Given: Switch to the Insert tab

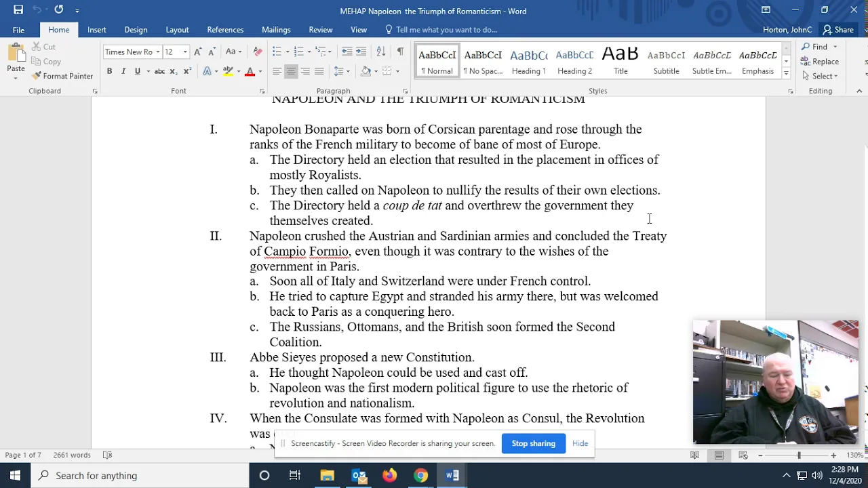Looking at the screenshot, I should click(96, 30).
